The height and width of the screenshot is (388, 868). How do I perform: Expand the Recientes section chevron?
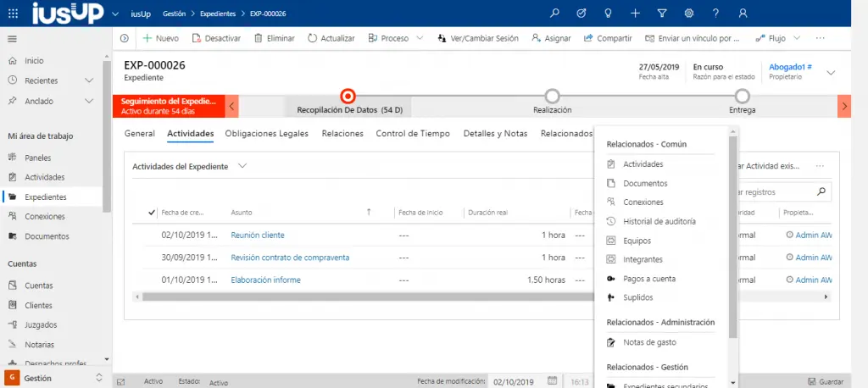[89, 80]
